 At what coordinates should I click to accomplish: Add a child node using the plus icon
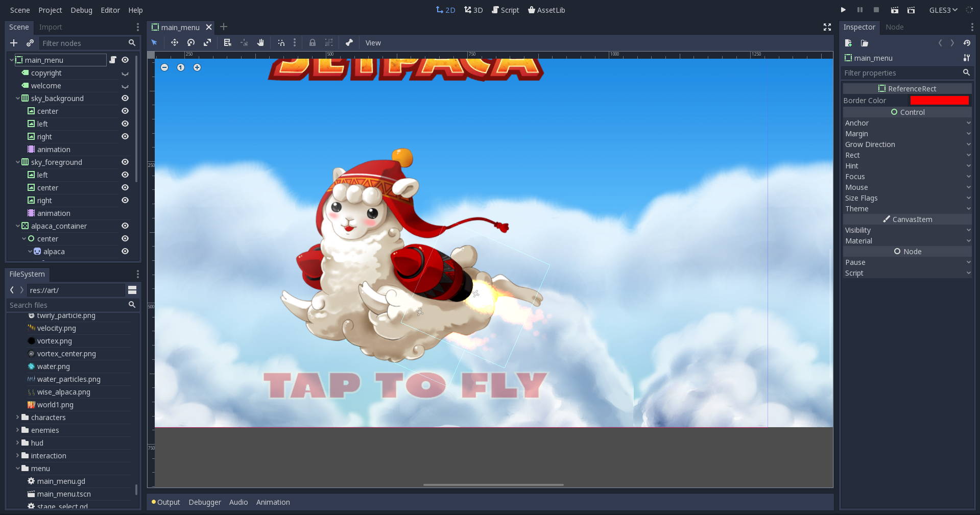(x=14, y=43)
